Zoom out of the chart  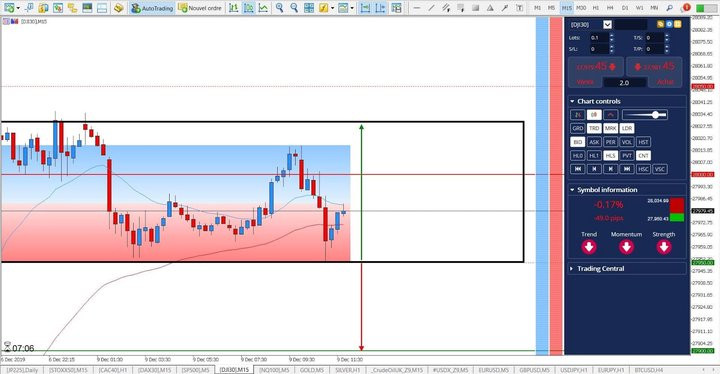(294, 8)
